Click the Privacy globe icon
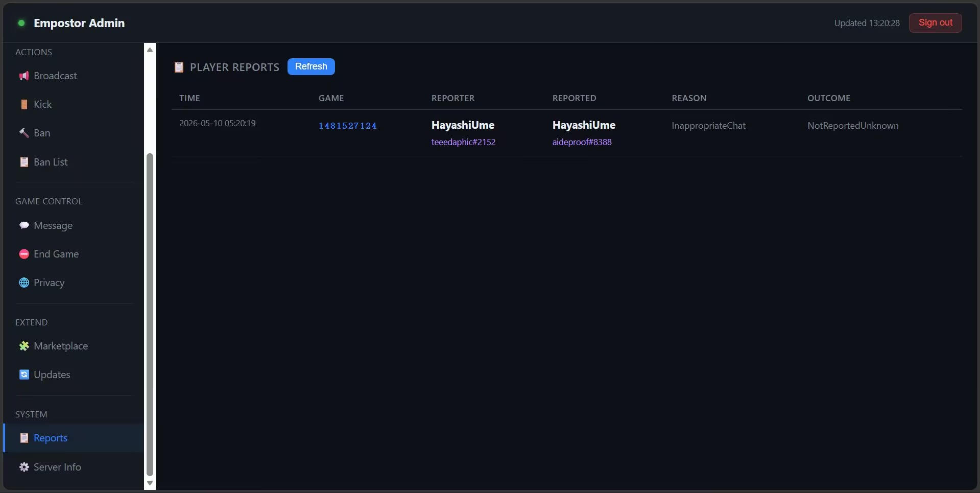The width and height of the screenshot is (980, 493). (24, 283)
